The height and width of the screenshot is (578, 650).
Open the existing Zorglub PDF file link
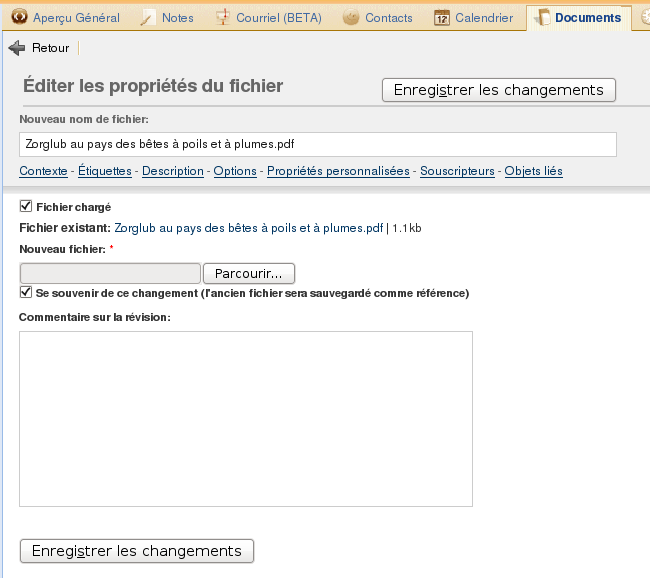(x=249, y=228)
